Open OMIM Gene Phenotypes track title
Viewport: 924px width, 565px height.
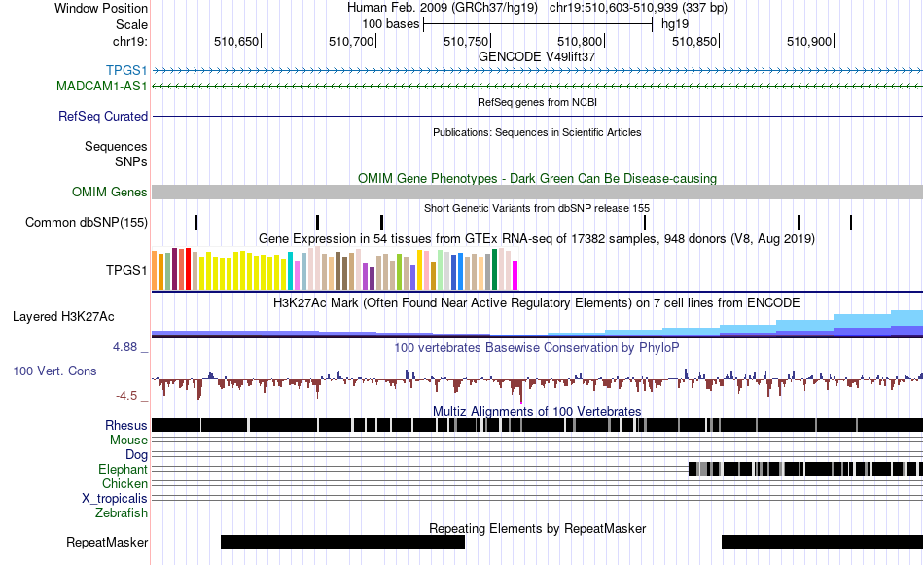pyautogui.click(x=538, y=179)
